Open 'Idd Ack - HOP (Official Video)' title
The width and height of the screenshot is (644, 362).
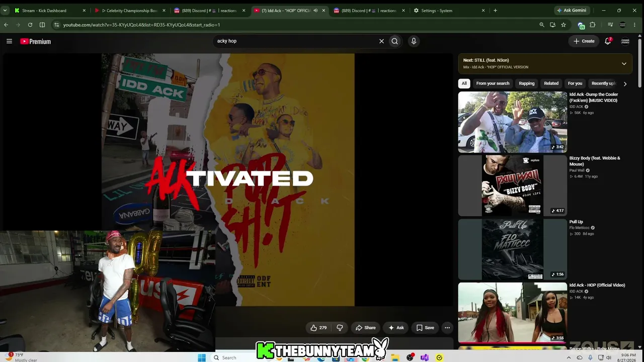pyautogui.click(x=597, y=285)
